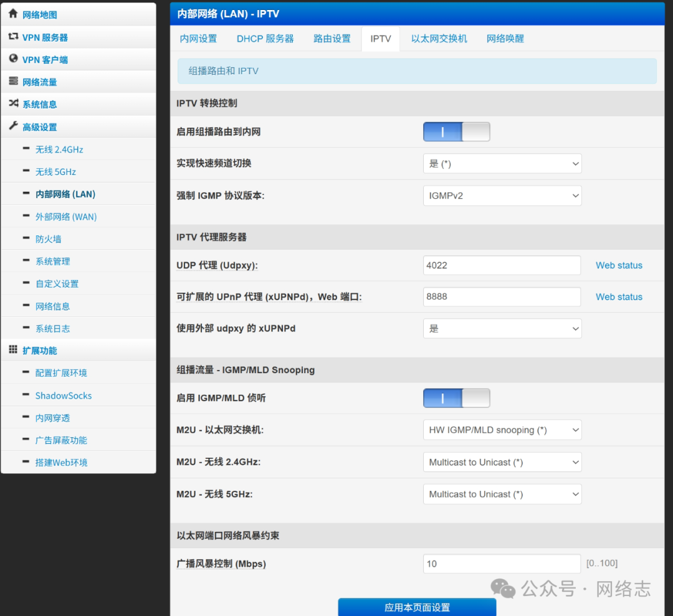The image size is (673, 616).
Task: Select 防火墙 in the sidebar
Action: pos(48,239)
